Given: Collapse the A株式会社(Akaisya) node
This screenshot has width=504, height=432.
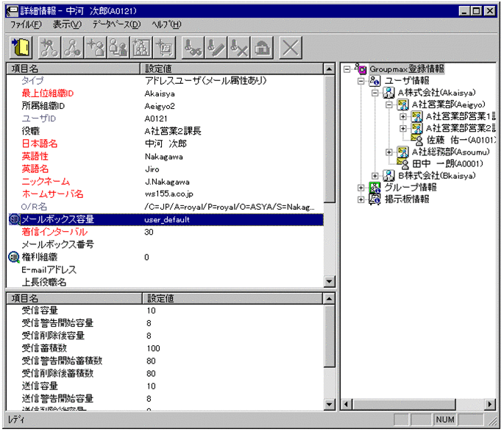Looking at the screenshot, I should click(x=375, y=93).
